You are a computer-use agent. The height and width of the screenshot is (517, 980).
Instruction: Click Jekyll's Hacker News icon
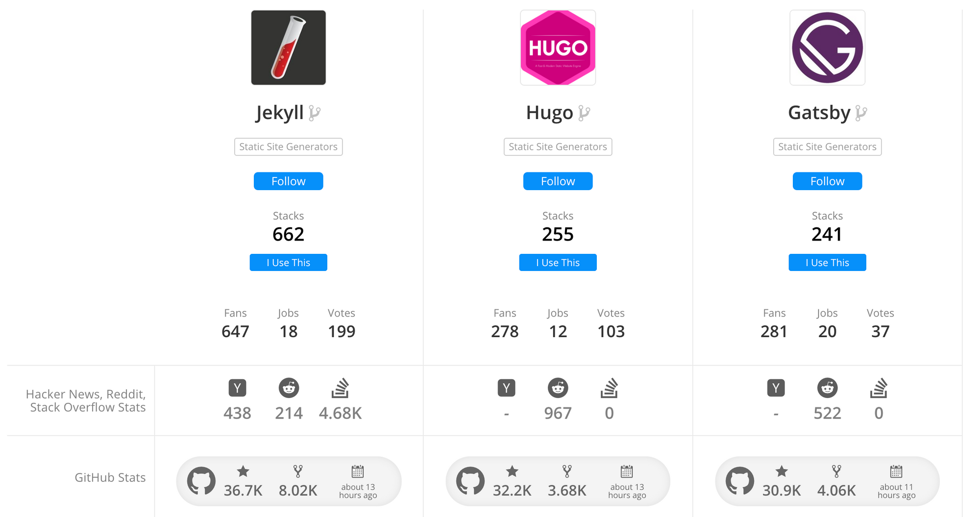click(237, 388)
